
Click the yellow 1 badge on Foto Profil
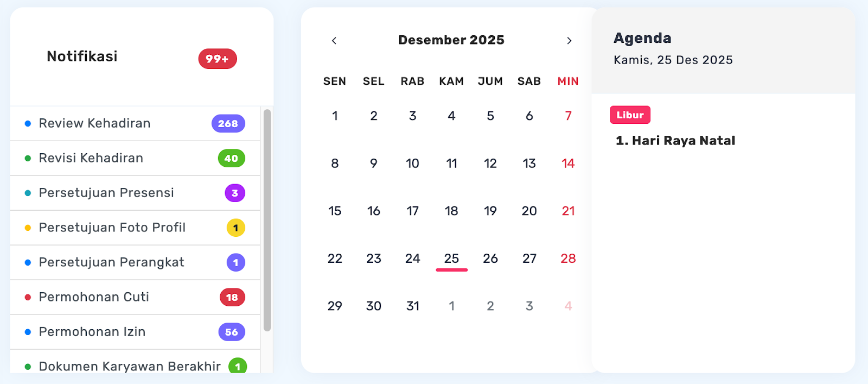pos(235,228)
